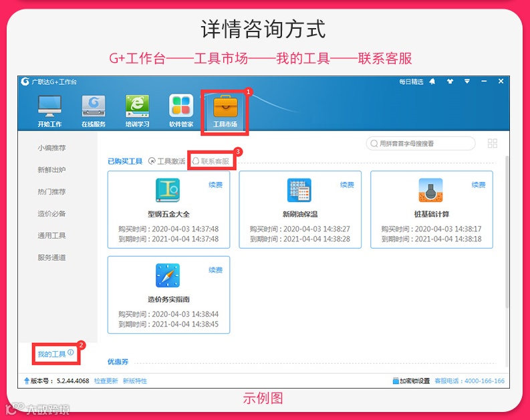This screenshot has height=420, width=530.
Task: Click the 广联达G+工作台 logo icon
Action: click(x=25, y=82)
